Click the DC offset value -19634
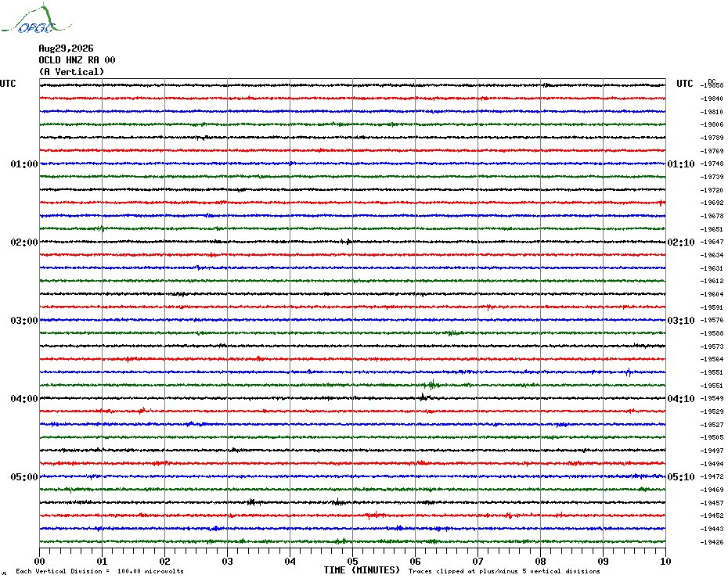728x582 pixels. pyautogui.click(x=712, y=255)
